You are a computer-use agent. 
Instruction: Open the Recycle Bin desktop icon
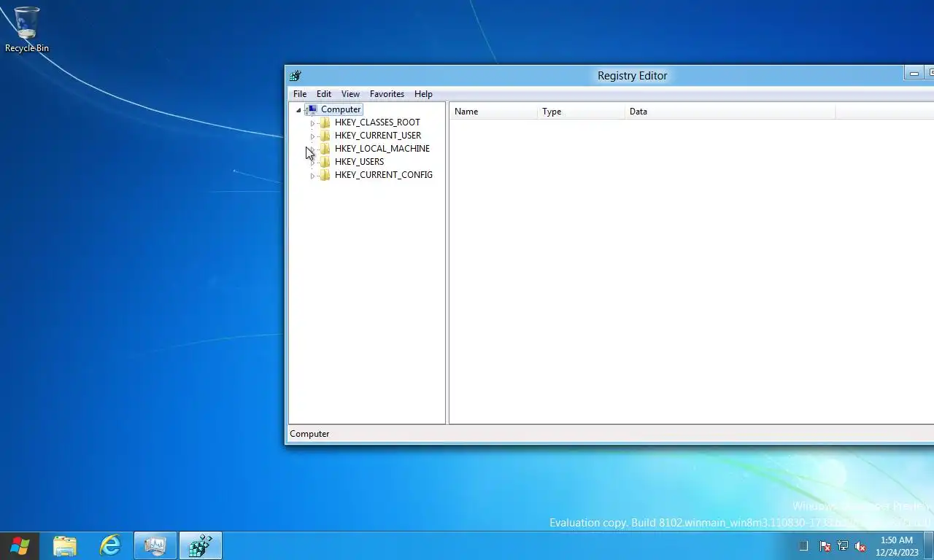(27, 29)
